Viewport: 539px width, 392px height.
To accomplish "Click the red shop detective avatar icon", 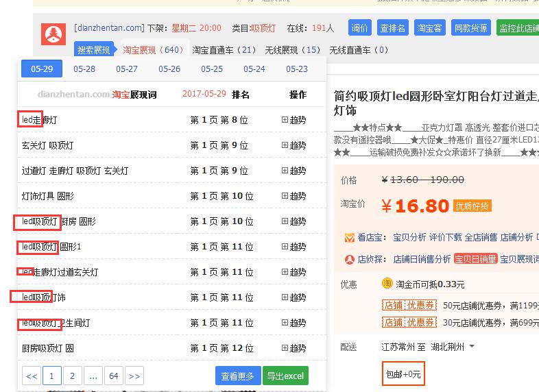I will click(x=53, y=34).
